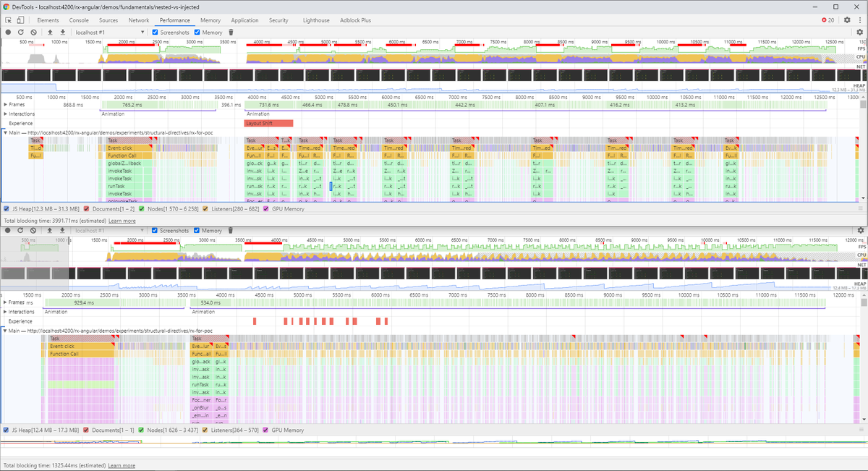The height and width of the screenshot is (471, 868).
Task: Collapse the Main thread track in lower panel
Action: pyautogui.click(x=5, y=331)
